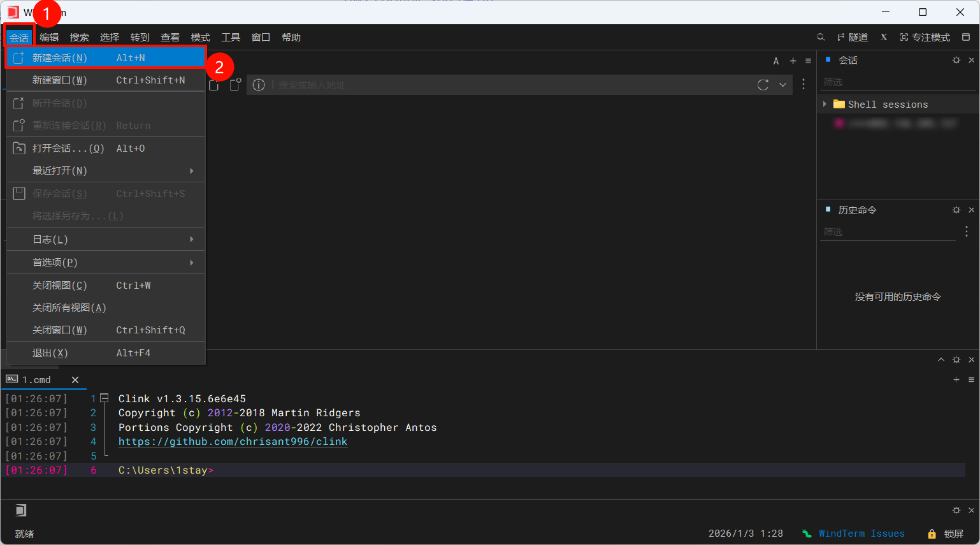Switch to the 1.cmd terminal tab
Viewport: 980px width, 545px height.
coord(37,380)
